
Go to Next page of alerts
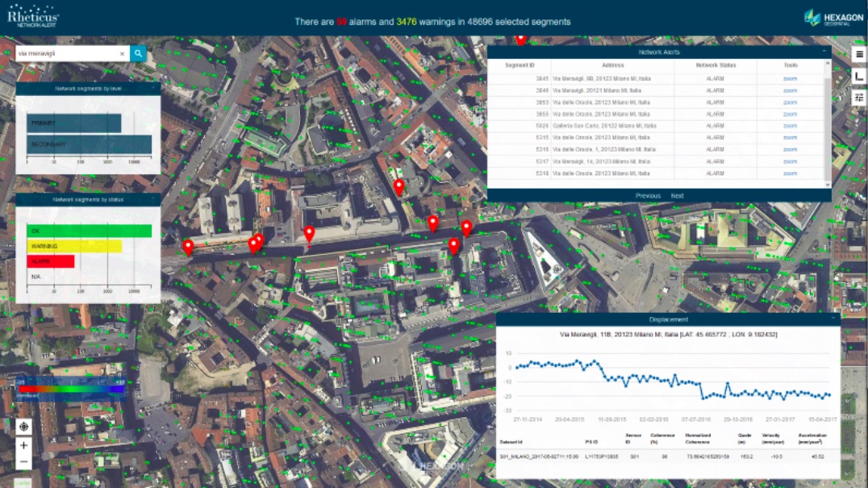click(677, 196)
